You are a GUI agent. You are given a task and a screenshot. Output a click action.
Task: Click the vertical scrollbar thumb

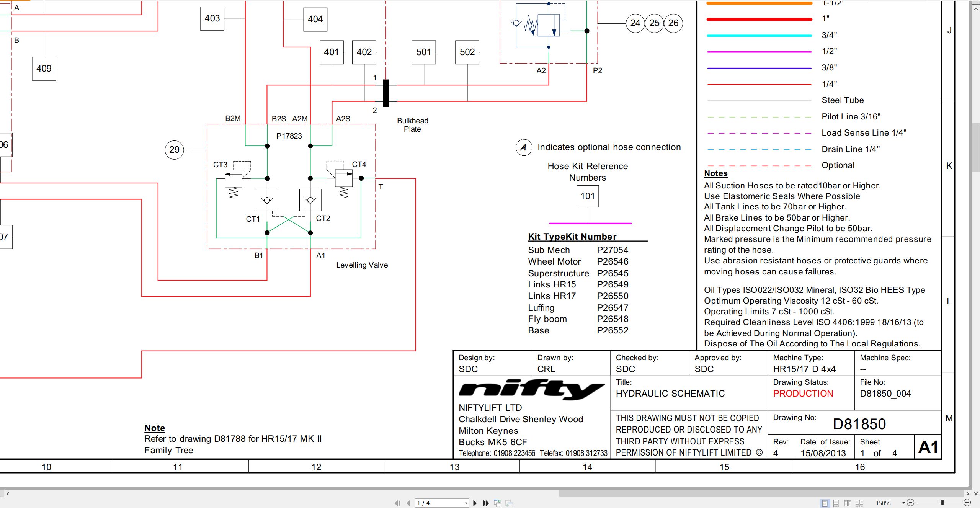pyautogui.click(x=976, y=148)
